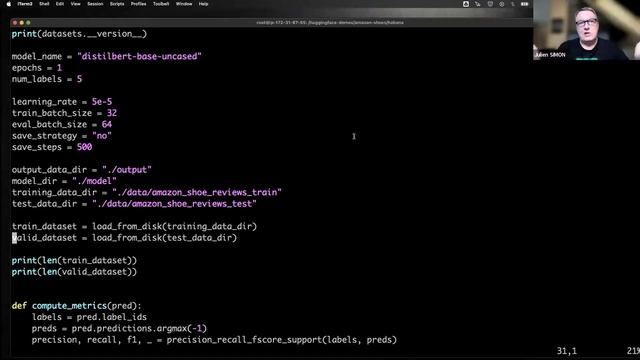Click the 'train_dataset' variable assignment name
This screenshot has width=640, height=360.
[x=44, y=227]
